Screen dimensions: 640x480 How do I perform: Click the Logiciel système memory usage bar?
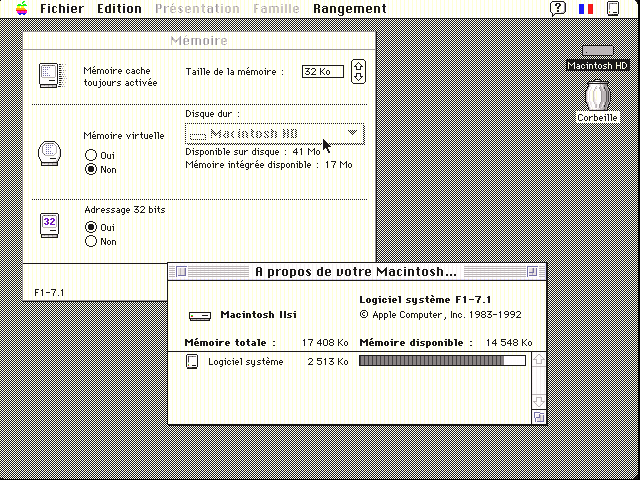coord(442,361)
